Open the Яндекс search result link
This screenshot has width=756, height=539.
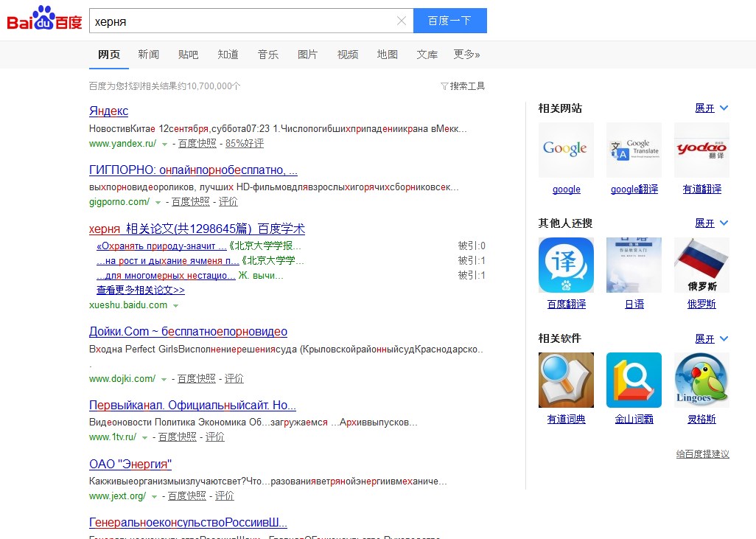108,111
